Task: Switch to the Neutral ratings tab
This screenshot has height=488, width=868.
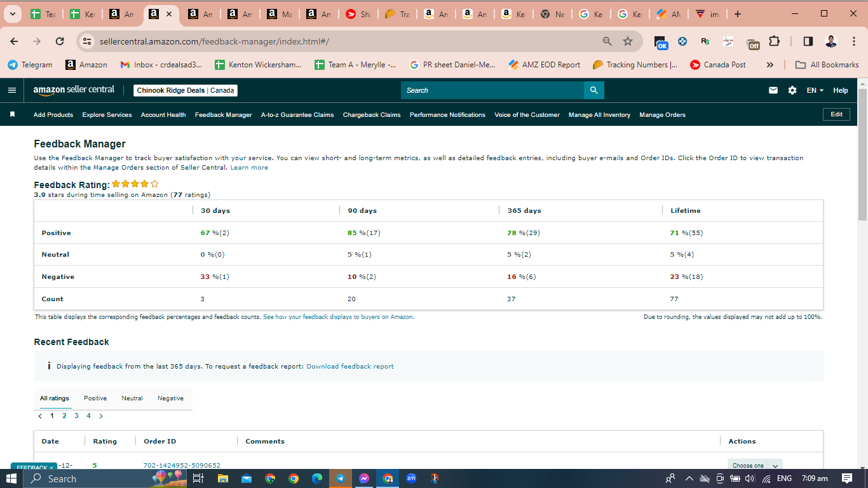Action: tap(132, 398)
